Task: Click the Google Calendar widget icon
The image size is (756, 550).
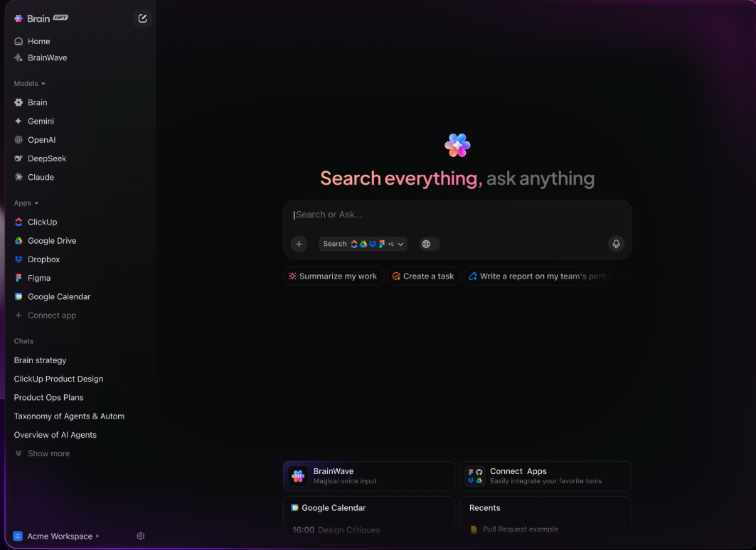Action: pos(294,507)
